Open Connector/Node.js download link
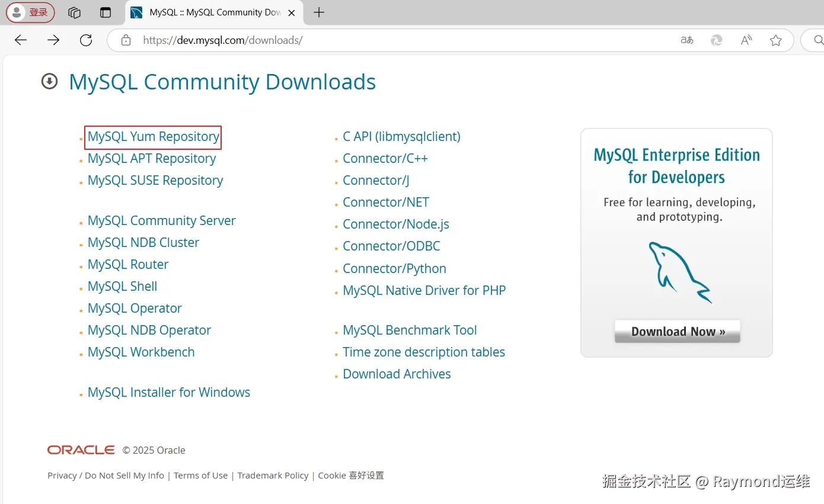Image resolution: width=824 pixels, height=504 pixels. click(x=396, y=224)
